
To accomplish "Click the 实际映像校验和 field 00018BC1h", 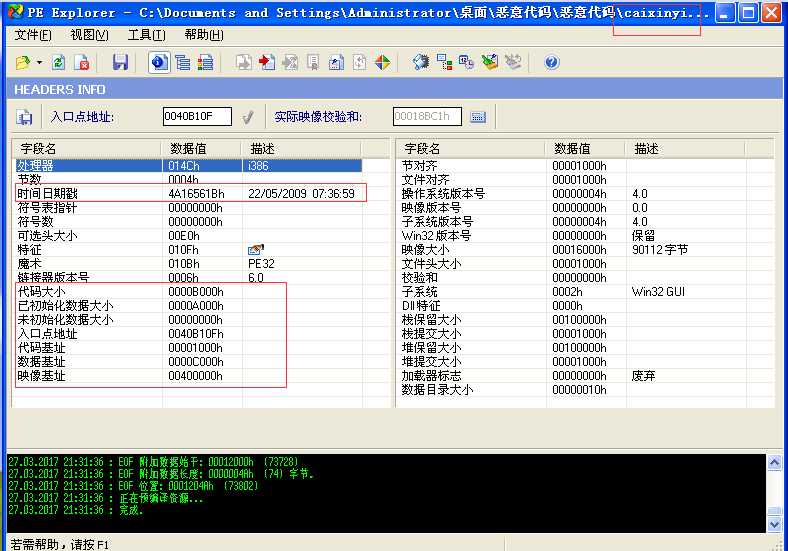I will pos(427,117).
